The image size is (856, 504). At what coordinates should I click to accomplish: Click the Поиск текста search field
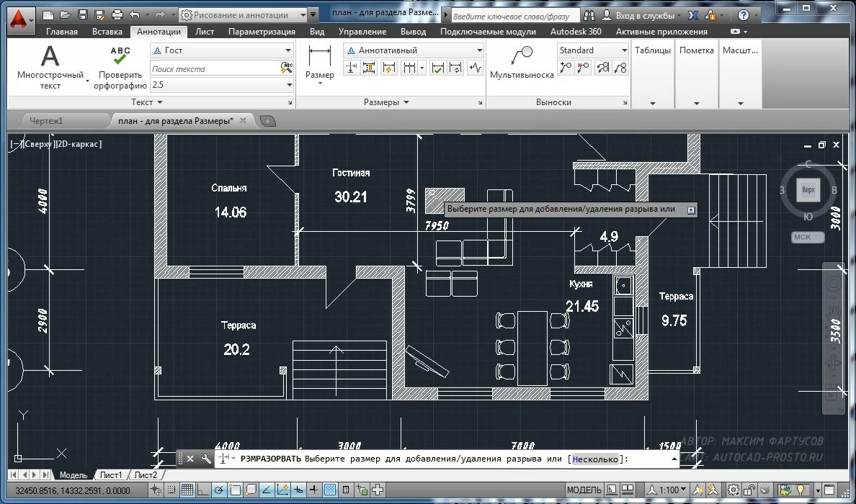pos(214,69)
